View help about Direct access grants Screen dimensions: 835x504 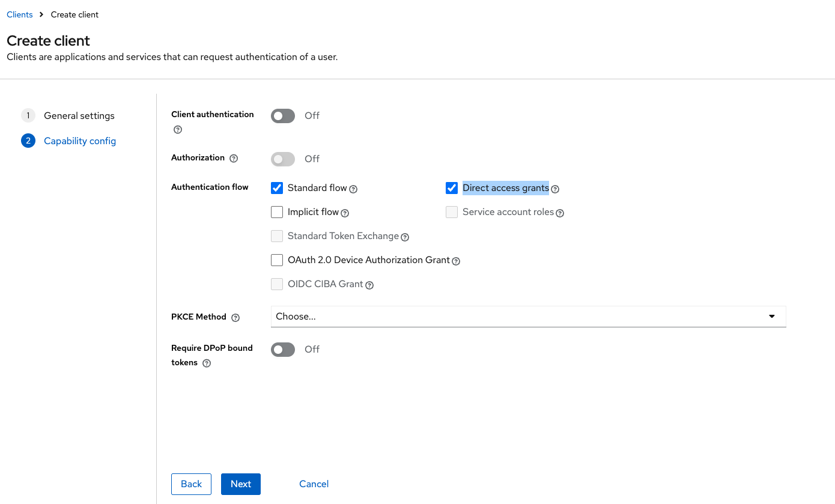pyautogui.click(x=555, y=189)
